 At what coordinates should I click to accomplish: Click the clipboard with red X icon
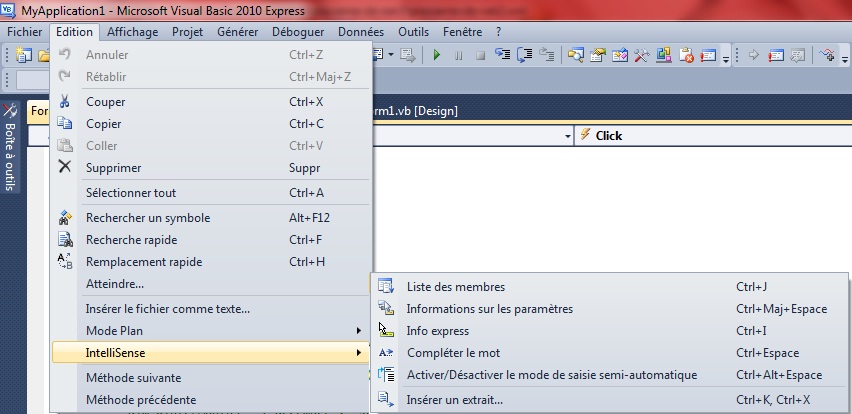(x=686, y=55)
